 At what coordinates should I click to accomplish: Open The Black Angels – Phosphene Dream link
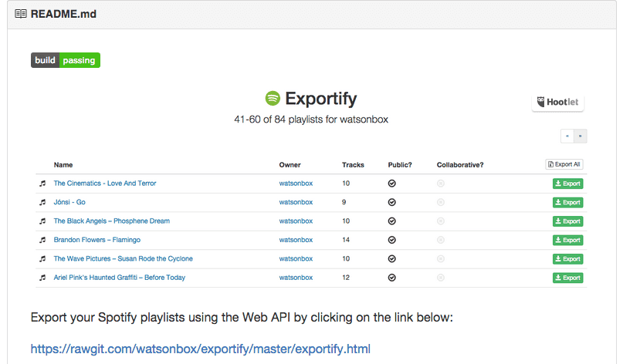coord(112,221)
